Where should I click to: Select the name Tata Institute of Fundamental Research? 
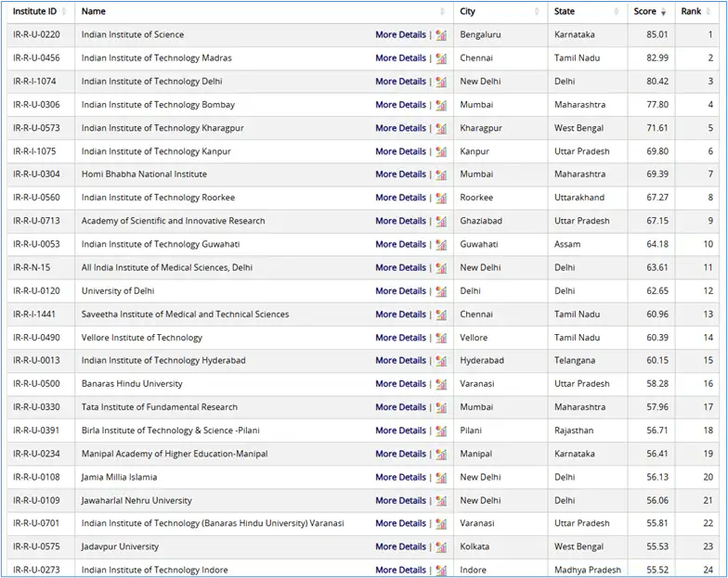160,407
